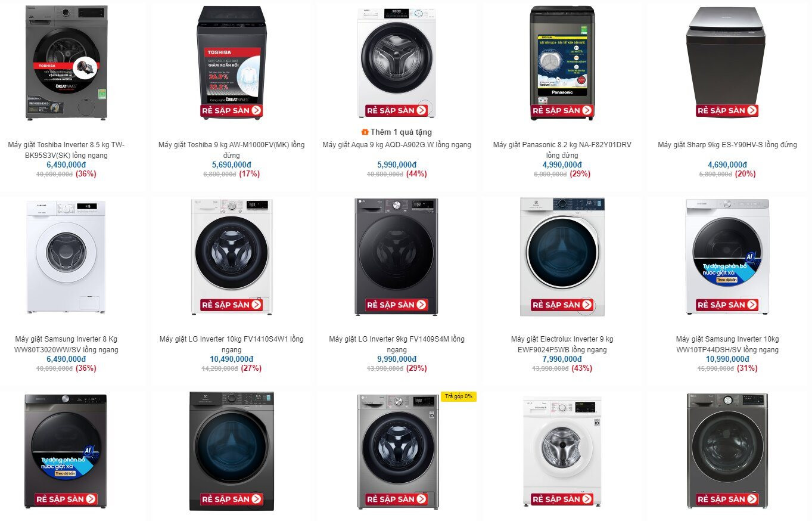This screenshot has width=812, height=521.
Task: Click the 5,990,000đ price of Aqua washer
Action: [397, 165]
